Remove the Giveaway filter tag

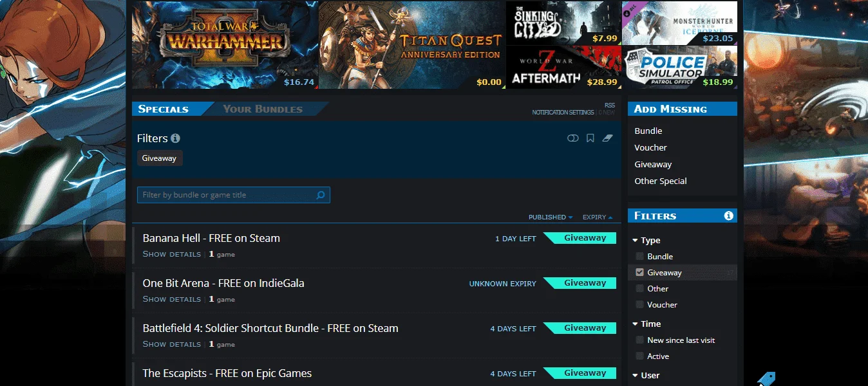pos(159,158)
